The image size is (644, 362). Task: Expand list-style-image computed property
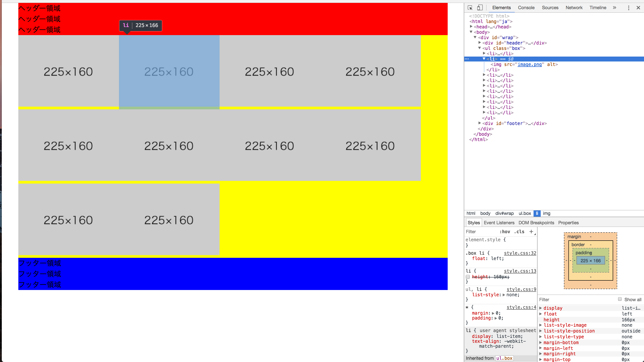(540, 325)
